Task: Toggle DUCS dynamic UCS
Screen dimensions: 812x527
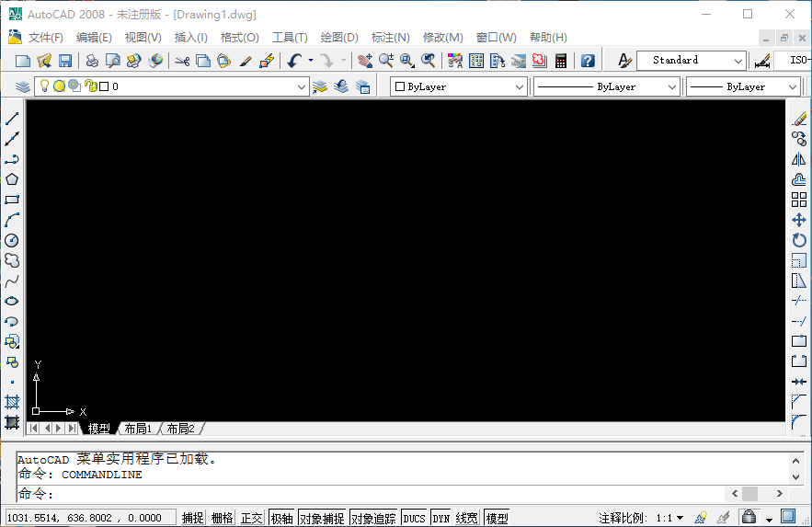Action: (414, 518)
